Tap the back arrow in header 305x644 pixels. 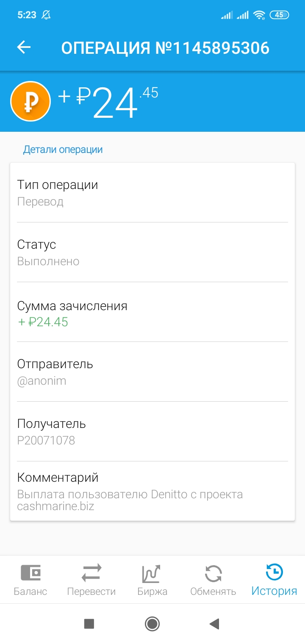click(x=24, y=47)
